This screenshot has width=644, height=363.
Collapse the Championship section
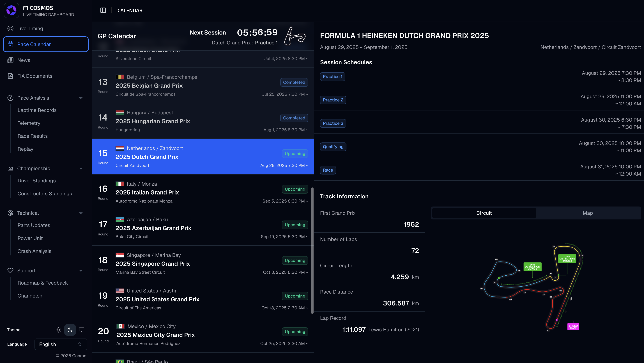tap(81, 169)
